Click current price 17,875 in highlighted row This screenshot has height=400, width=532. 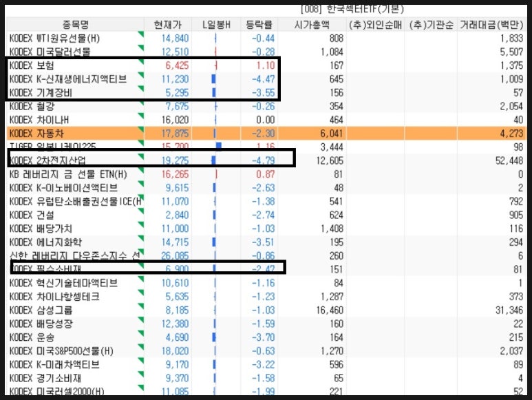coord(175,134)
